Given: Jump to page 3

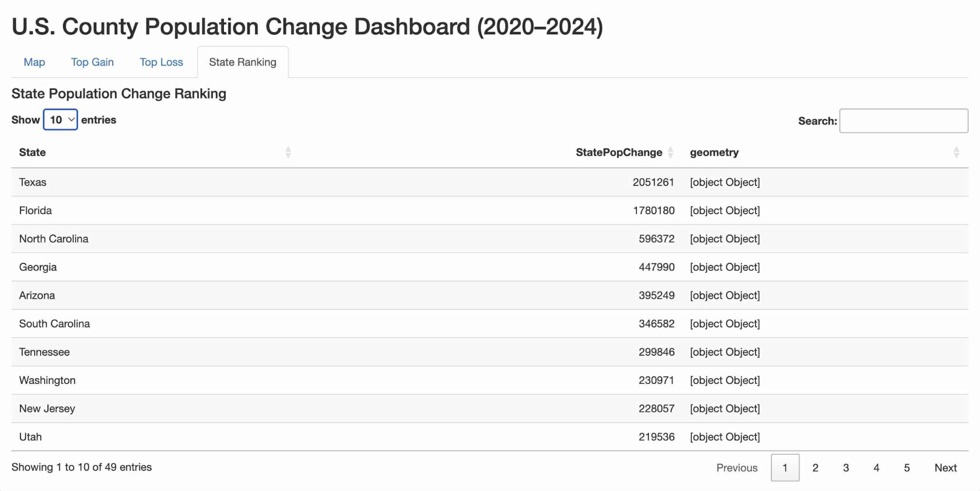Looking at the screenshot, I should 846,468.
